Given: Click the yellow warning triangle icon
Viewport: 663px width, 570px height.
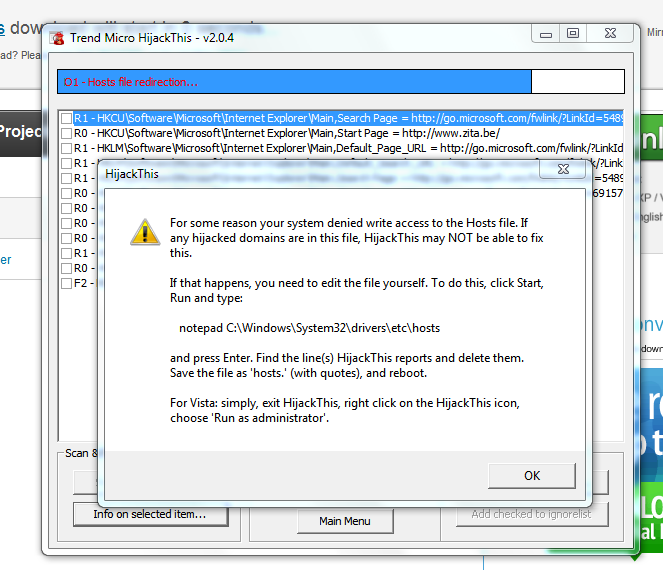Looking at the screenshot, I should (145, 233).
